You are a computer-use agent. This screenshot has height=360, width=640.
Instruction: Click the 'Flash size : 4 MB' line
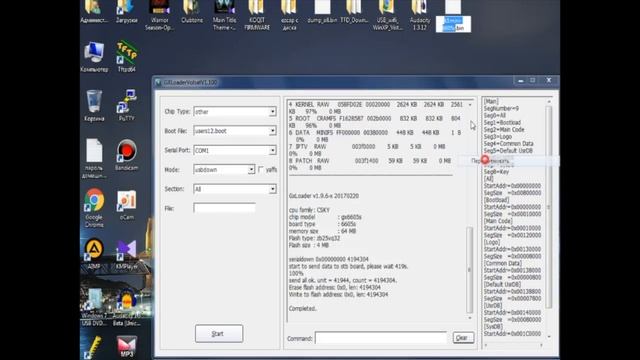309,245
